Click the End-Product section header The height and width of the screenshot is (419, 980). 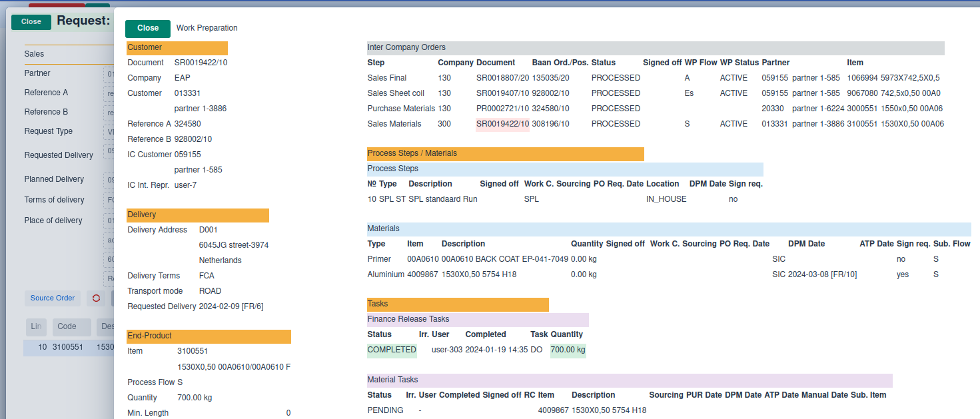(209, 336)
